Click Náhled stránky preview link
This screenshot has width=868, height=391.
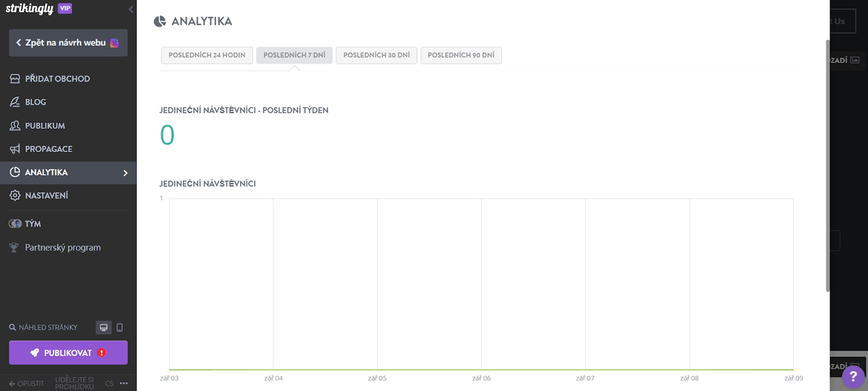43,327
